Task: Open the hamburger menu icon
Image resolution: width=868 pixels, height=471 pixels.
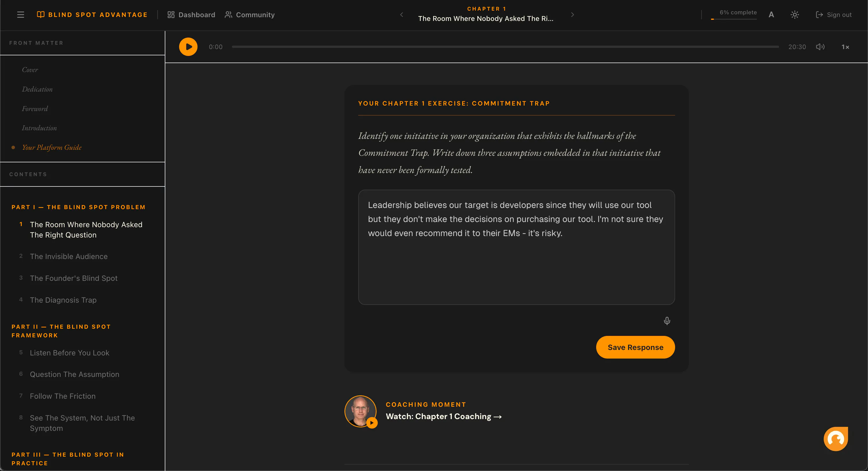Action: point(21,15)
